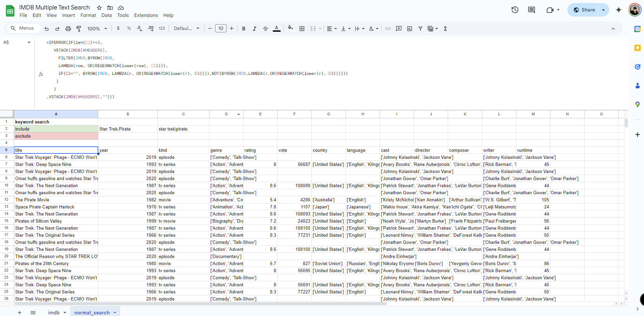View cloud save status icon

121,7
